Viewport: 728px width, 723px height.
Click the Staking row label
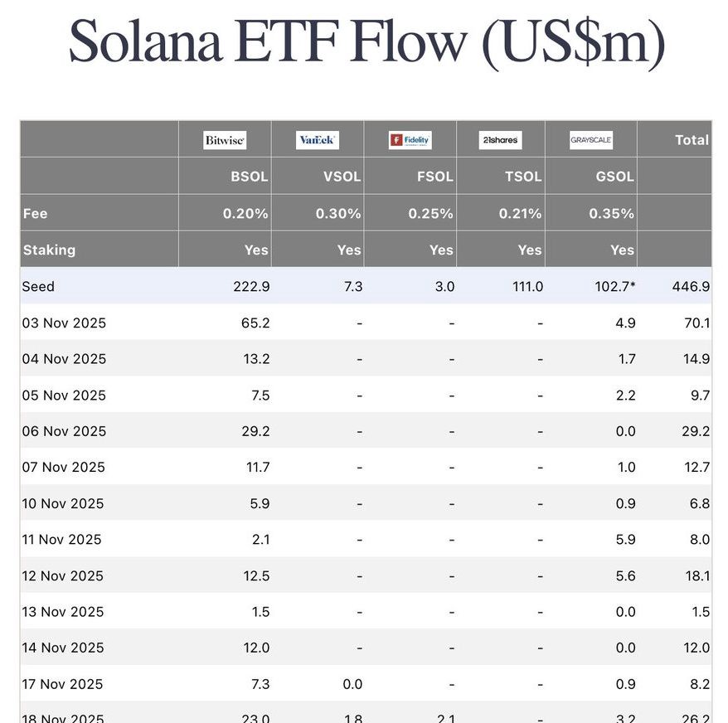pos(49,250)
